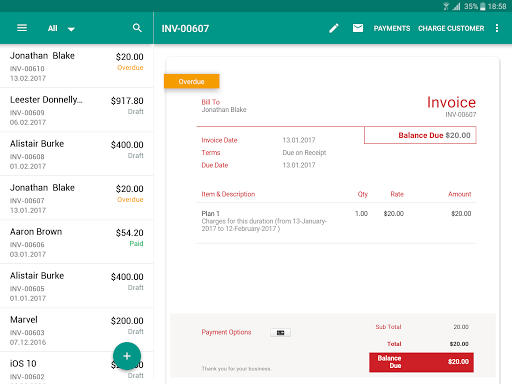Open the hamburger navigation menu
512x384 pixels.
22,28
